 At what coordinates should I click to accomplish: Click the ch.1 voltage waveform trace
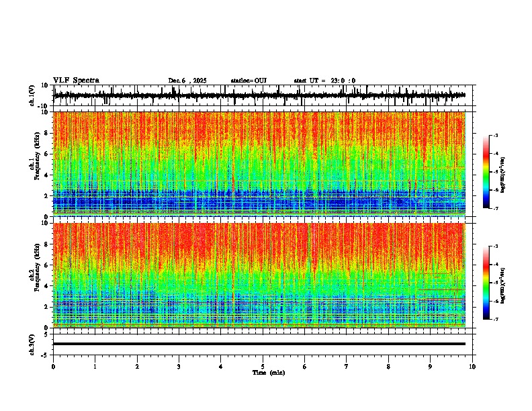click(259, 95)
